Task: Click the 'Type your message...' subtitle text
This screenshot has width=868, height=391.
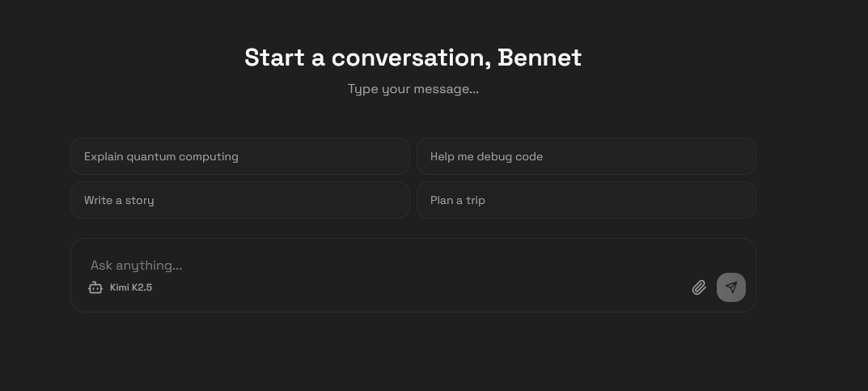Action: pos(413,89)
